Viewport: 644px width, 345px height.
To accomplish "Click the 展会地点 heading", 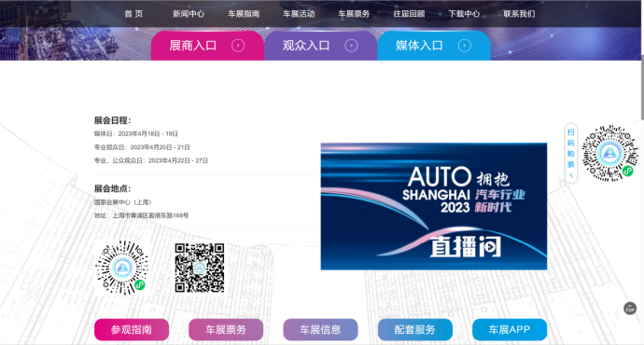I will (112, 188).
